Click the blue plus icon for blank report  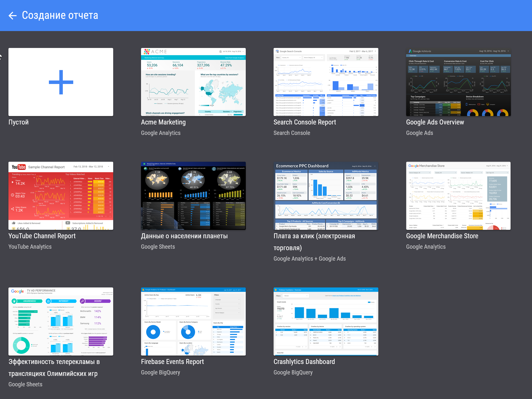(x=61, y=82)
